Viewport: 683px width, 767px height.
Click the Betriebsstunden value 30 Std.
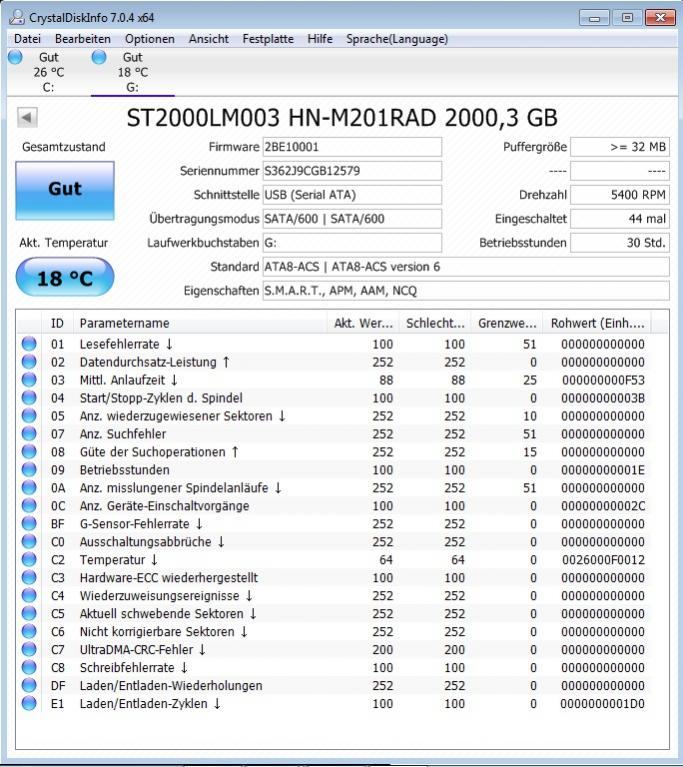pyautogui.click(x=620, y=243)
